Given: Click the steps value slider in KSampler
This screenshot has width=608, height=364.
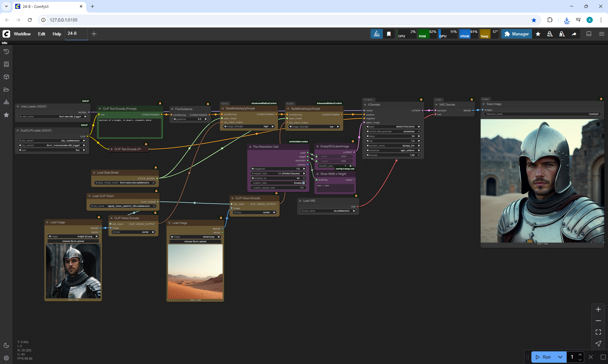Looking at the screenshot, I should [x=393, y=136].
